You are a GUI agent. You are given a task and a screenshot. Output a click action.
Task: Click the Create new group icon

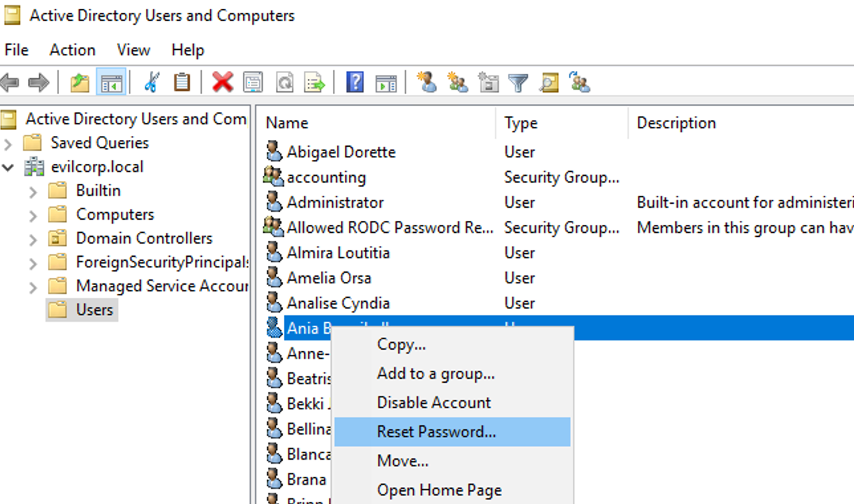457,82
